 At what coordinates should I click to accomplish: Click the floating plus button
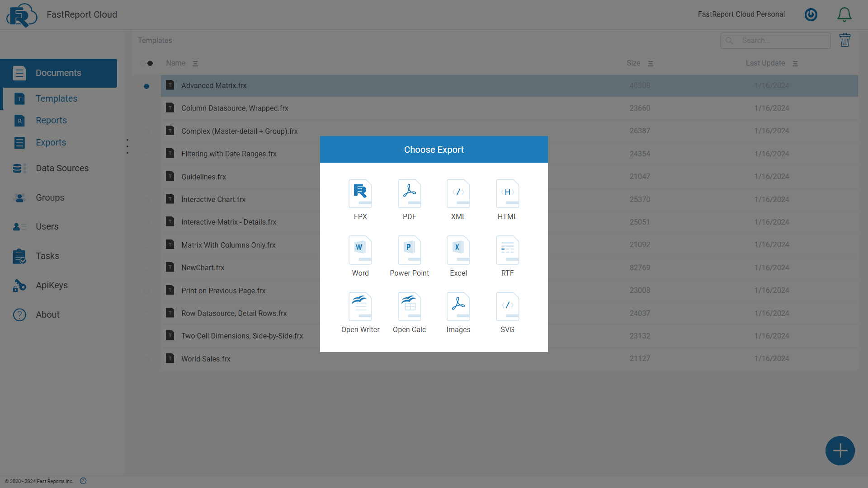click(x=840, y=450)
